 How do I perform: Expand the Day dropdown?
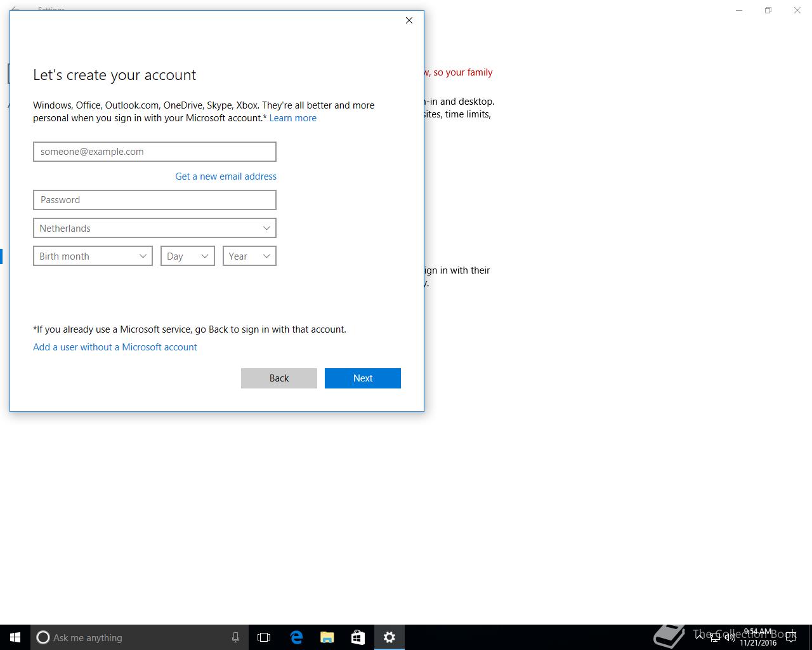188,256
